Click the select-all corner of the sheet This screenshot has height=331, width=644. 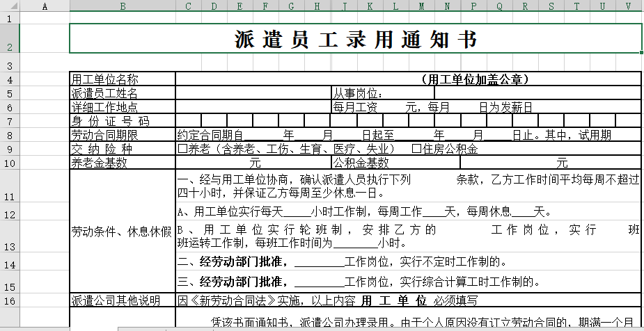click(10, 6)
